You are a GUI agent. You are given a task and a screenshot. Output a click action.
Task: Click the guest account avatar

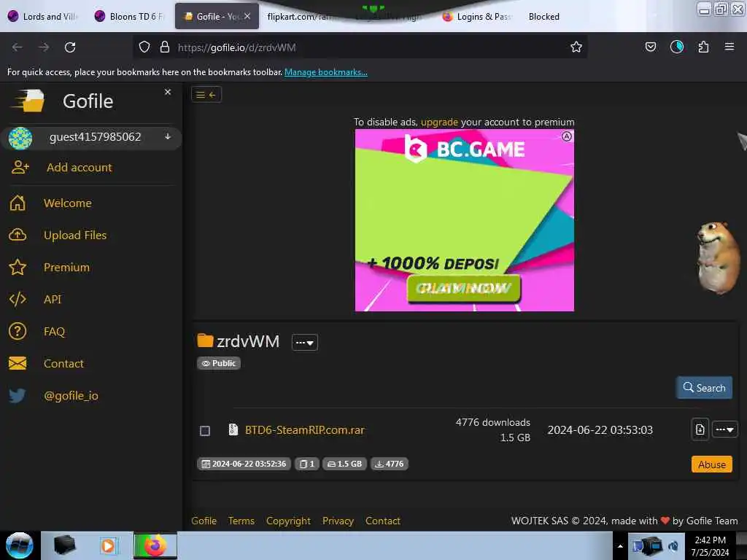click(20, 138)
